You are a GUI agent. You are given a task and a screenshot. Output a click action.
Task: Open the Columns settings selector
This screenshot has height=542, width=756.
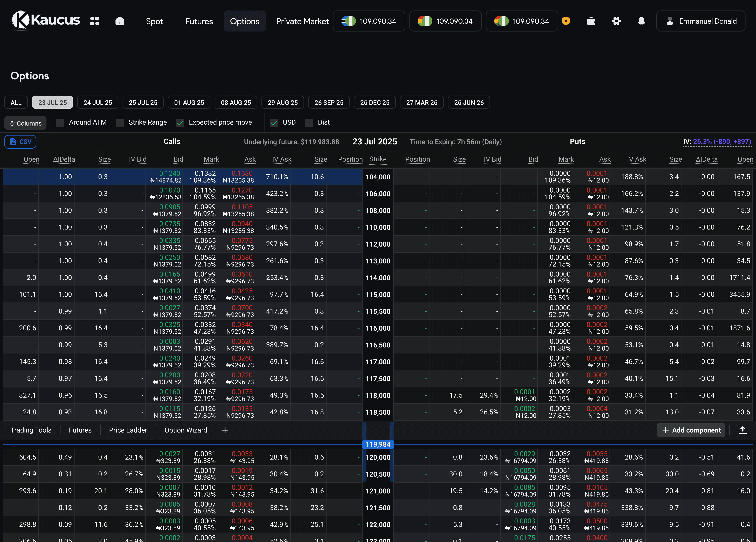click(25, 123)
